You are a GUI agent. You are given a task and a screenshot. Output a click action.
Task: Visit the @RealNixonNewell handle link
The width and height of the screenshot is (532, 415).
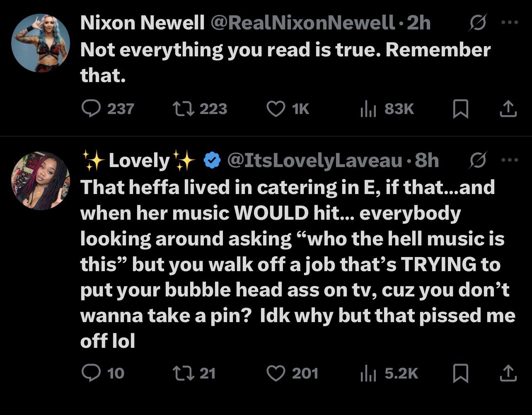coord(302,24)
